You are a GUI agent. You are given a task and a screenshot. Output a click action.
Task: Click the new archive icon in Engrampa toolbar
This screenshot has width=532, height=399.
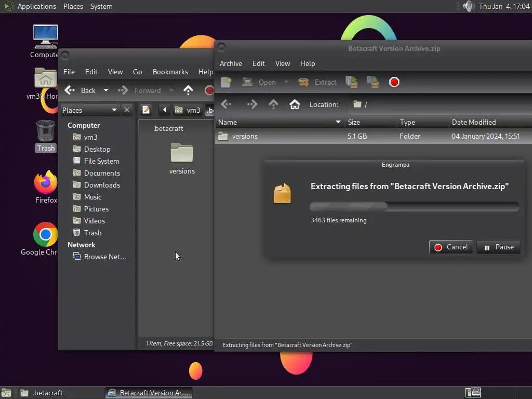point(226,82)
